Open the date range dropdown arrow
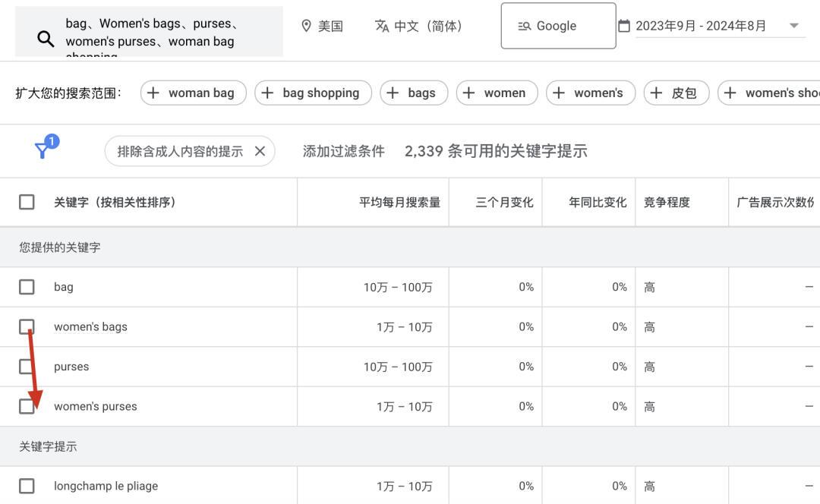Image resolution: width=820 pixels, height=504 pixels. click(794, 26)
